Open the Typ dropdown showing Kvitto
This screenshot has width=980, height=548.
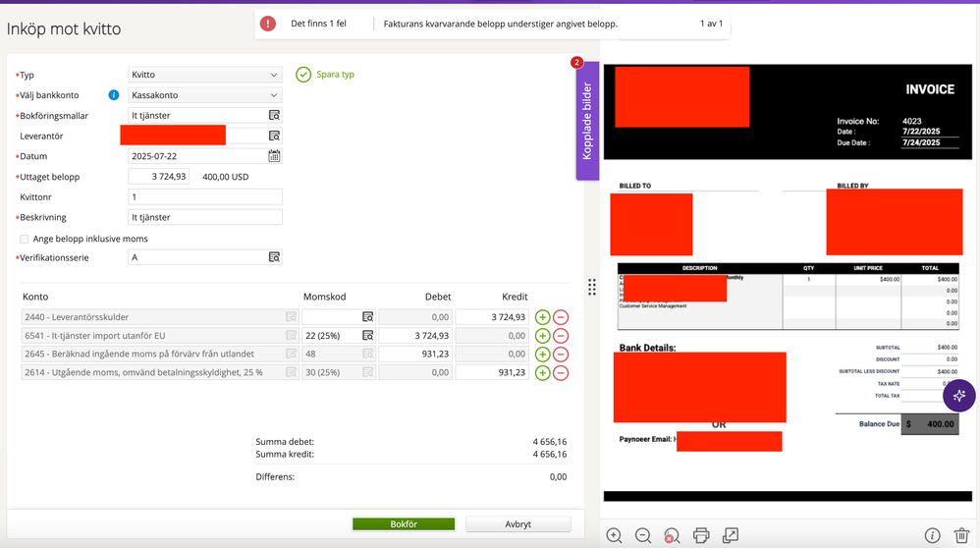click(x=205, y=75)
